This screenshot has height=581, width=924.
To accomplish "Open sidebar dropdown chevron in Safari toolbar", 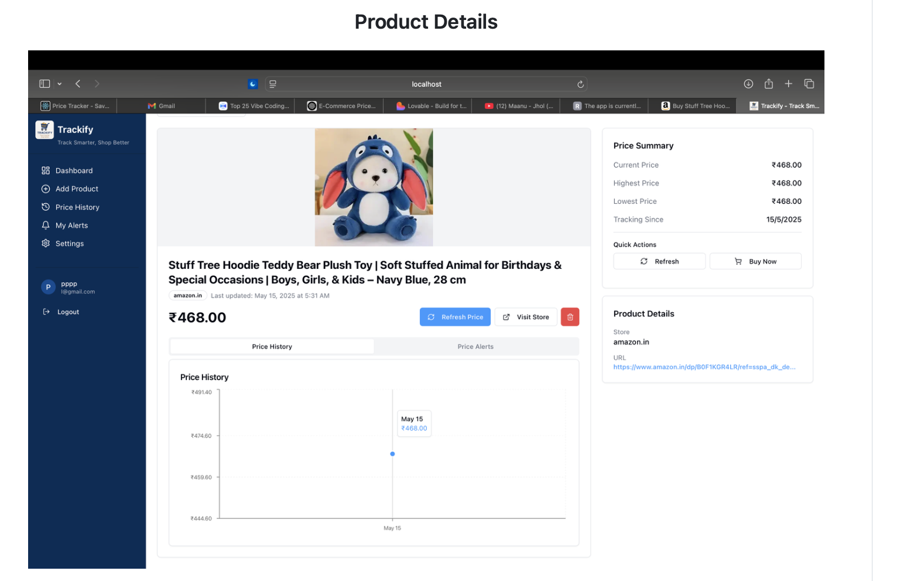I will pos(60,84).
